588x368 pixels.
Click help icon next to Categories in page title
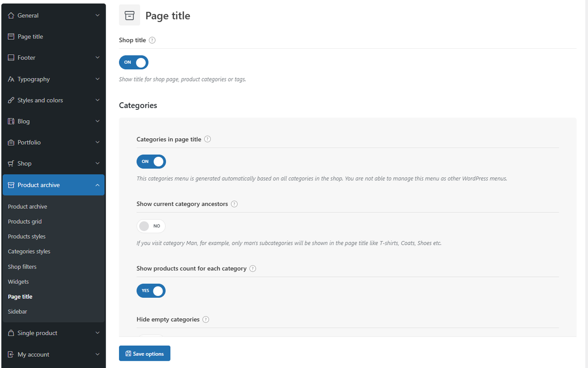tap(208, 139)
